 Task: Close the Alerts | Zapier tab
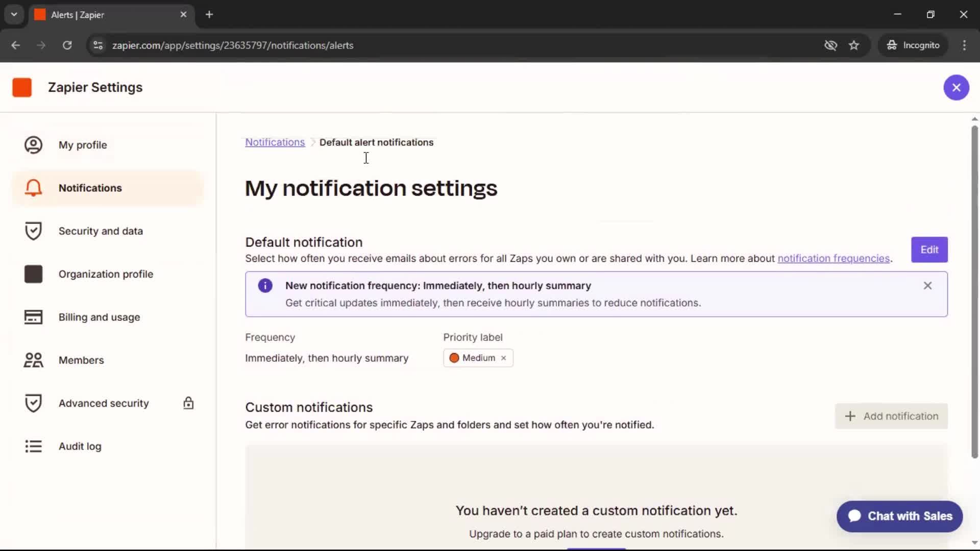183,15
